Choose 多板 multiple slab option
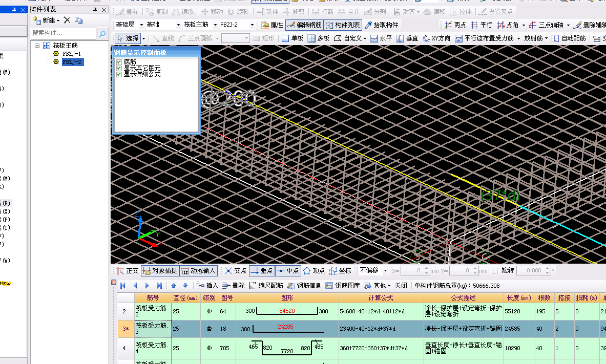The width and height of the screenshot is (606, 364). [319, 38]
